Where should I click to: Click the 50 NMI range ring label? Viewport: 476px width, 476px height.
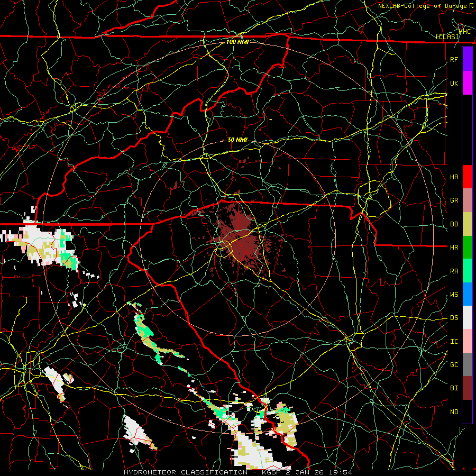237,140
